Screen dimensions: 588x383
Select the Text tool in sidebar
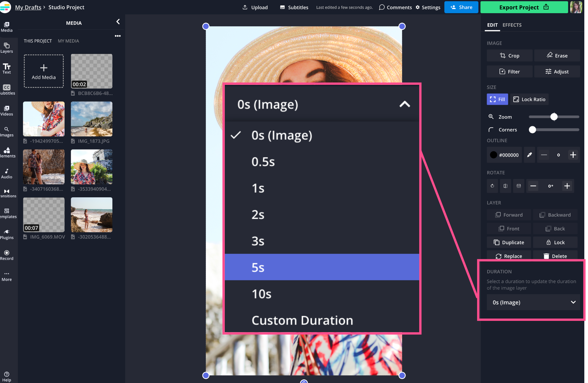click(x=6, y=69)
